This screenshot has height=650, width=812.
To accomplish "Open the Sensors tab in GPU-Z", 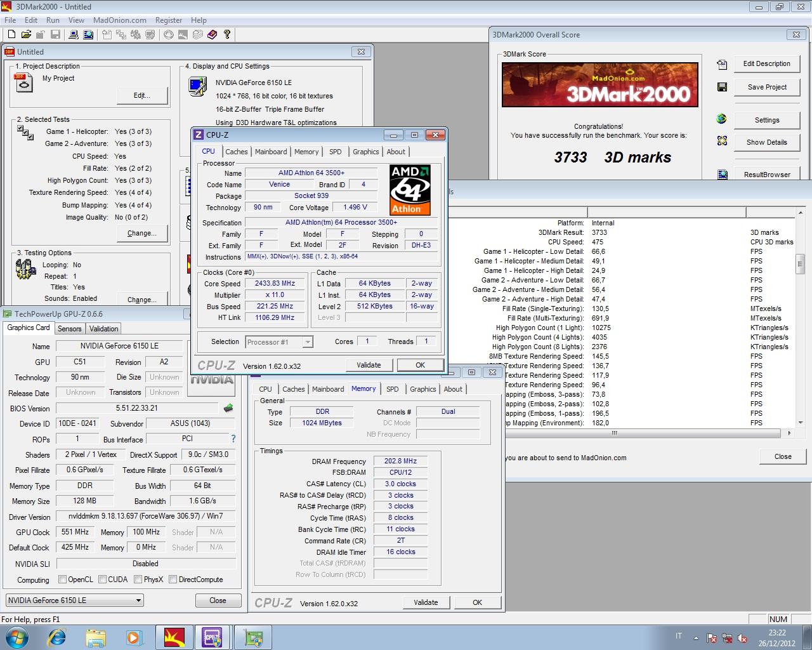I will point(70,328).
